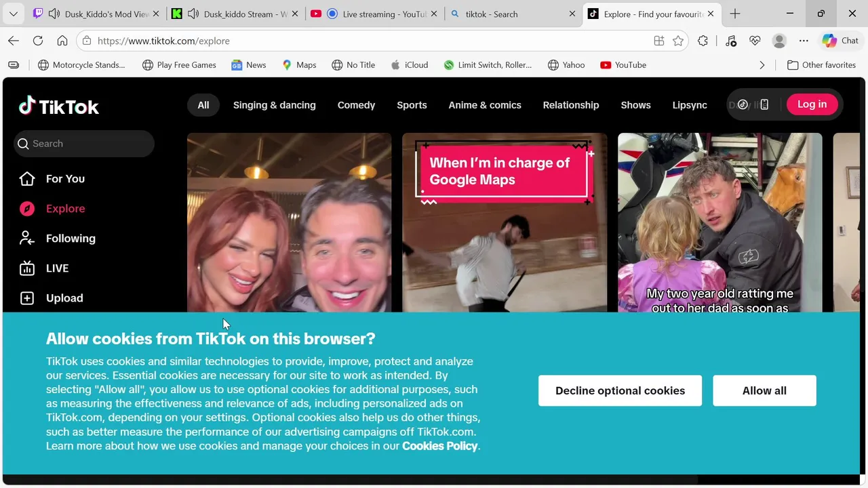Mute the Twitch Mod View tab audio
868x488 pixels.
(54, 14)
